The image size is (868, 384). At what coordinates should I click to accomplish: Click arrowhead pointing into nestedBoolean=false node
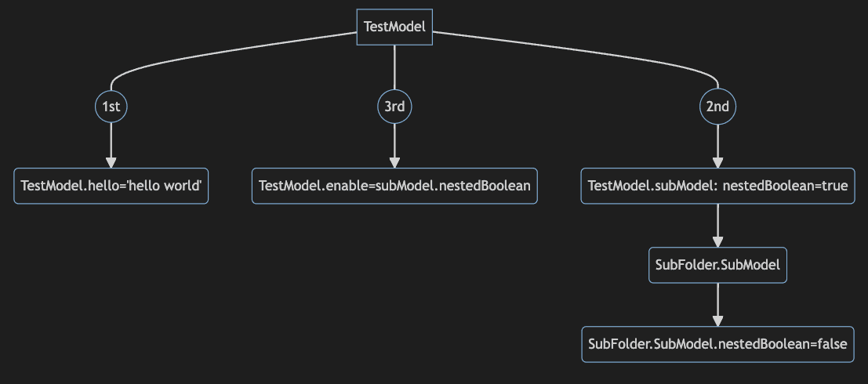[717, 320]
